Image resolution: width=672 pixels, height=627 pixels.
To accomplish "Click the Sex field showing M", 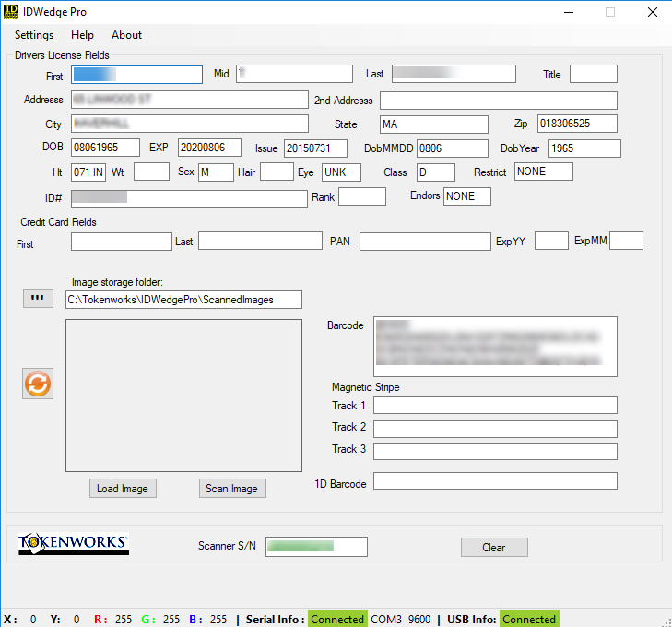I will (216, 172).
